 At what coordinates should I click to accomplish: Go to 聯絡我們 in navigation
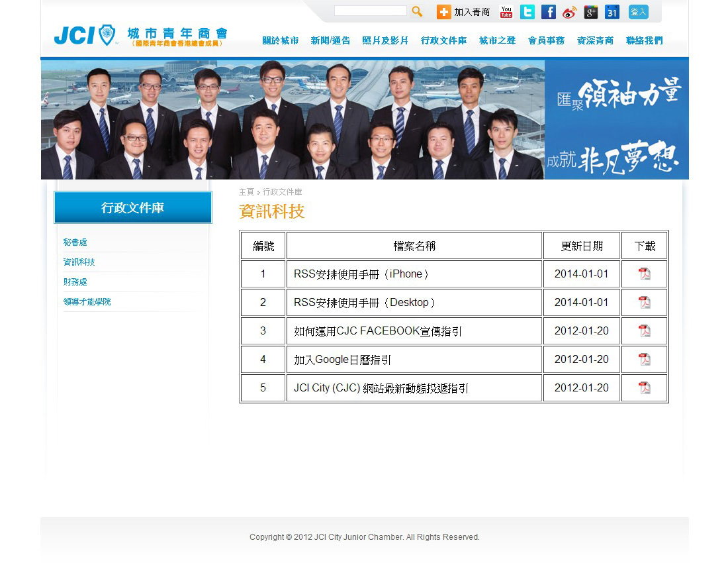pos(644,40)
